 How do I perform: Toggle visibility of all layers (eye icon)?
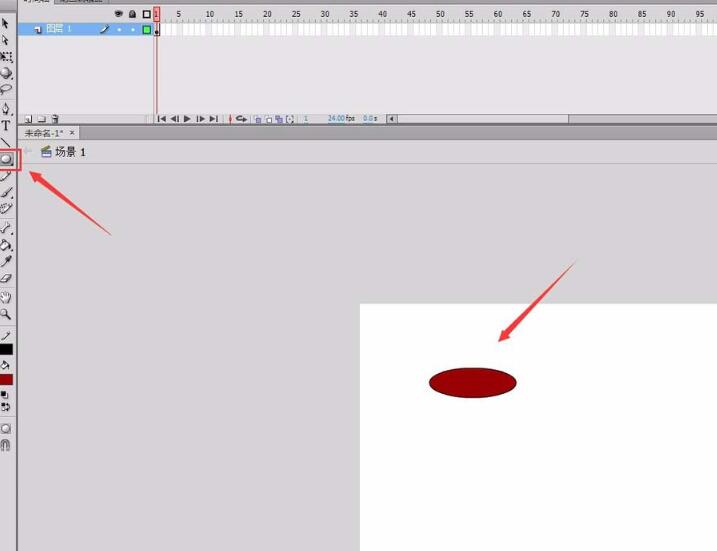[118, 14]
